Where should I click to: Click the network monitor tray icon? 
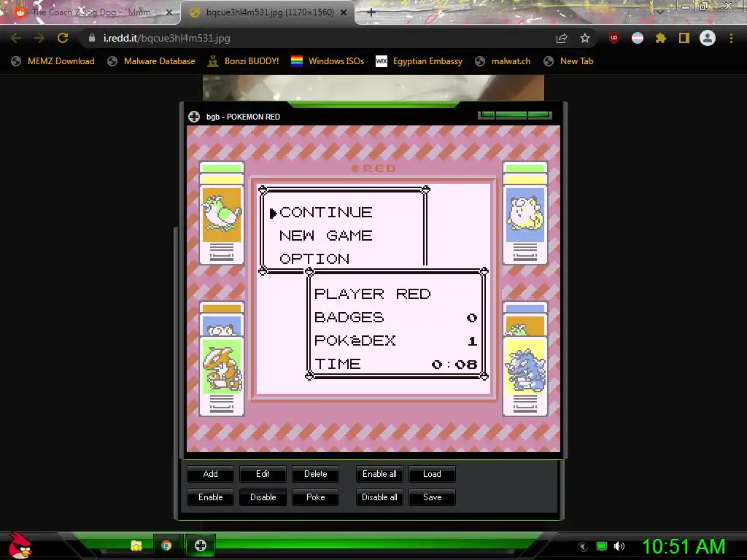tap(602, 546)
